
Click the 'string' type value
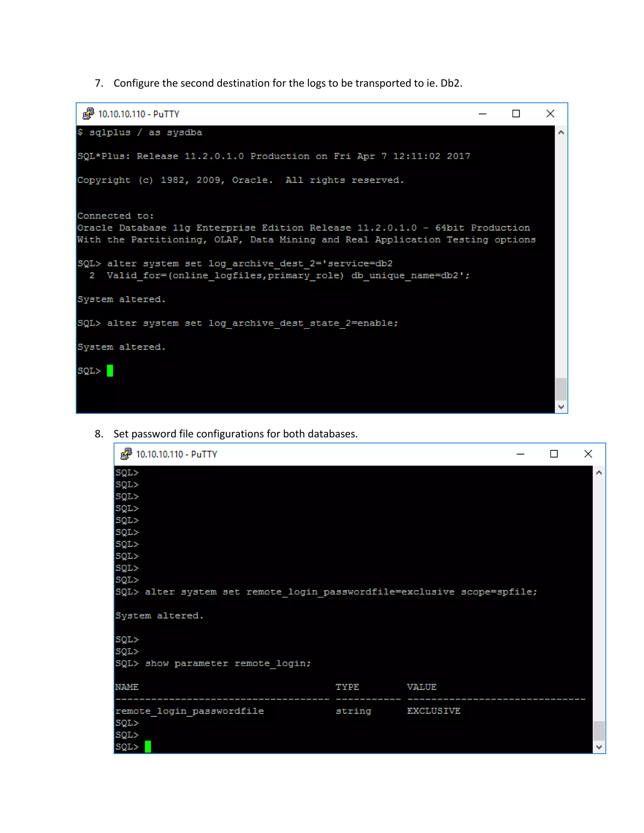click(353, 711)
